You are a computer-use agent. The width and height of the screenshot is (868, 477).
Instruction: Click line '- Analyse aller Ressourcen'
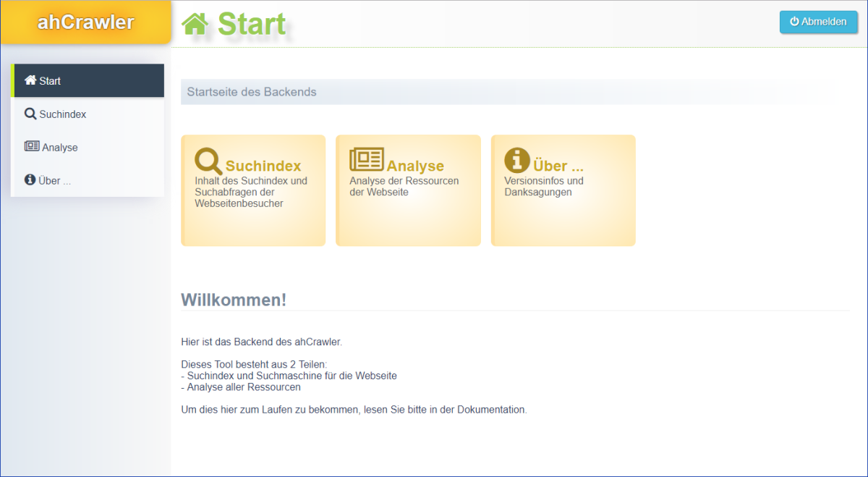point(241,387)
